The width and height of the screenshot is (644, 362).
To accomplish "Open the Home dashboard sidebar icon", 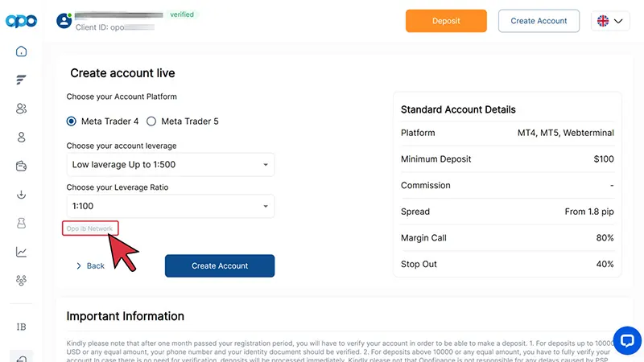I will tap(22, 51).
